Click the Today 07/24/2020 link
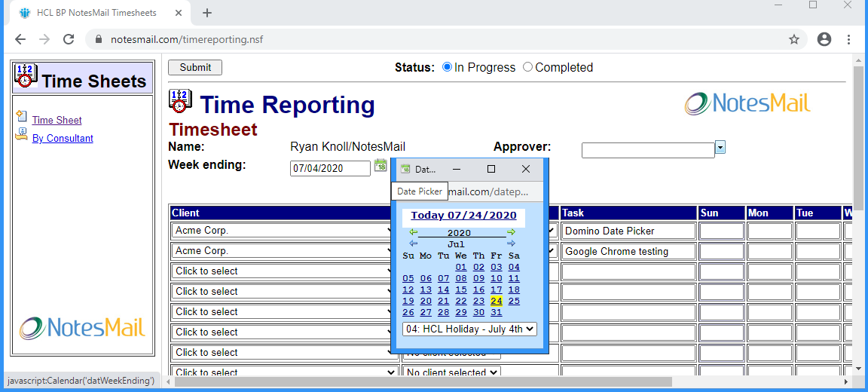 [463, 216]
